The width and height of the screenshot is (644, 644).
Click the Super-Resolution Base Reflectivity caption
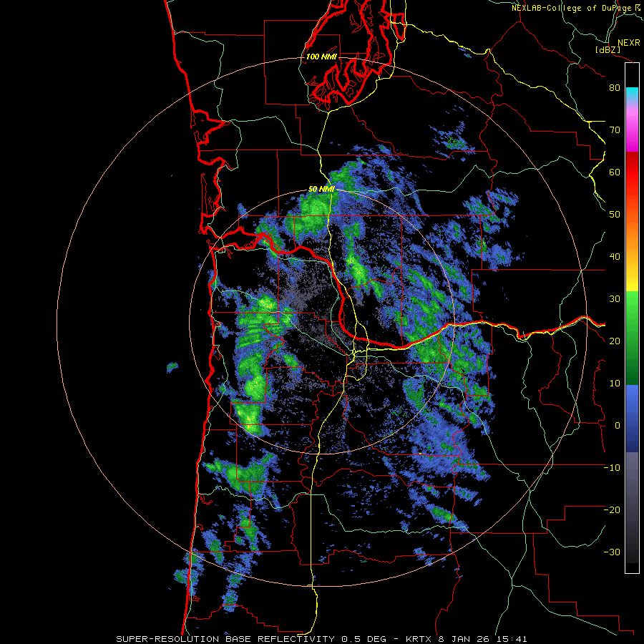tap(225, 639)
